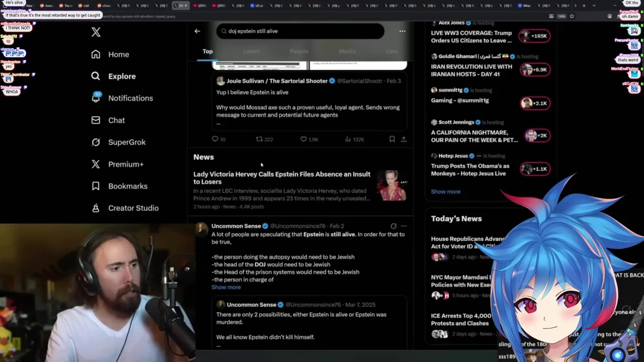The width and height of the screenshot is (644, 362).
Task: Click the Home house icon
Action: [96, 54]
